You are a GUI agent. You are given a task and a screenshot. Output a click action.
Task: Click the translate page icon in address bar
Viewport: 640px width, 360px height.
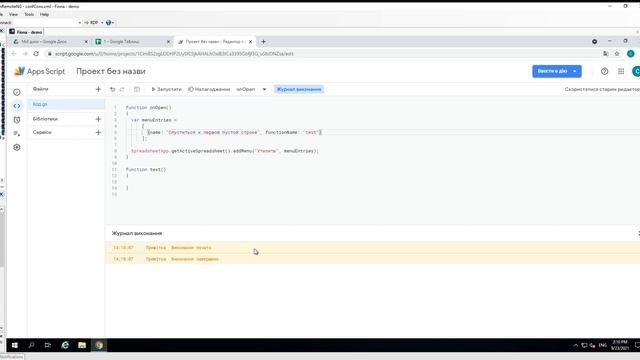(606, 53)
